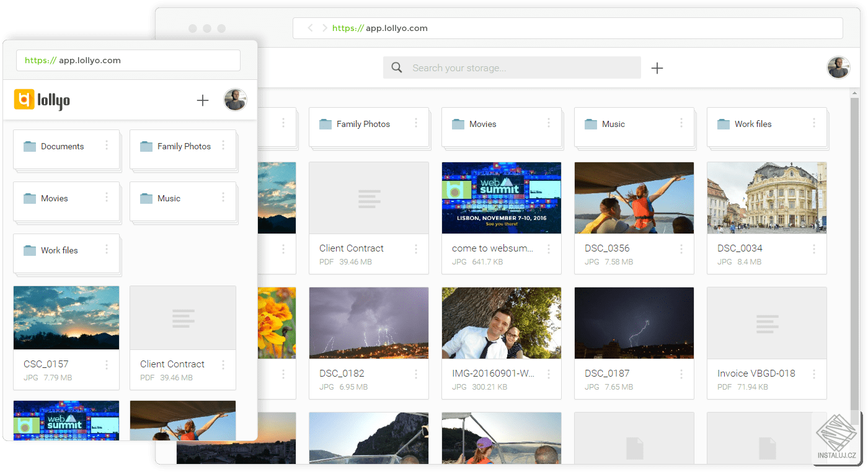Open Movies three-dot menu in the front window
The height and width of the screenshot is (472, 868).
click(107, 198)
